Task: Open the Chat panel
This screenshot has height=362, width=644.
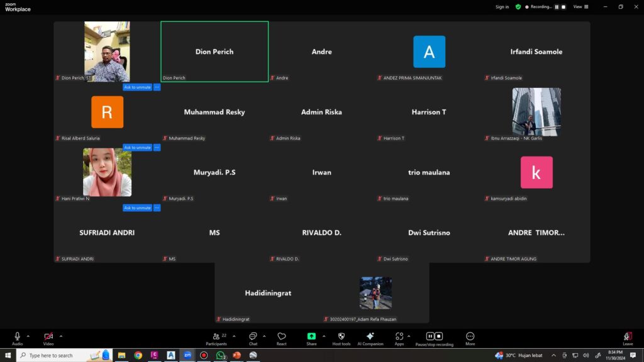Action: (253, 337)
